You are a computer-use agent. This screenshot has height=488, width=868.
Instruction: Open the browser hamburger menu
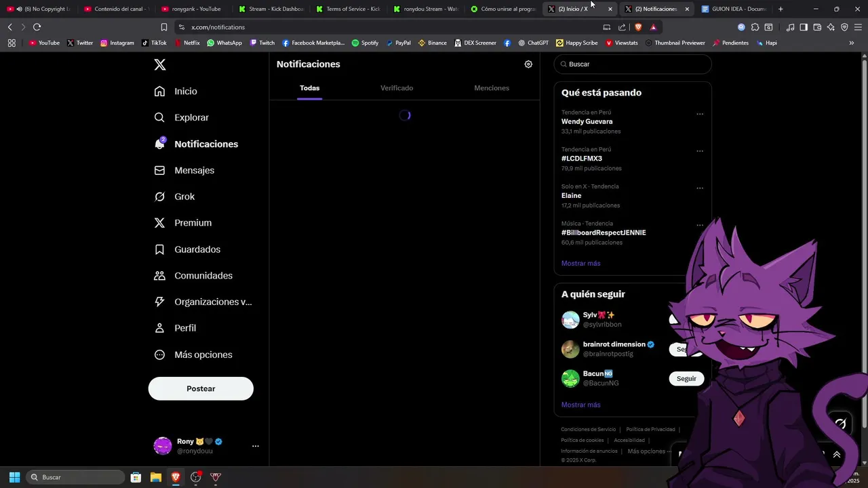click(x=858, y=27)
